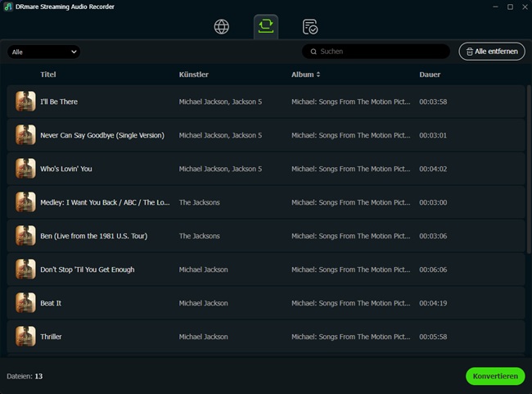The width and height of the screenshot is (532, 394).
Task: Click Alle entfernen button
Action: click(x=492, y=52)
